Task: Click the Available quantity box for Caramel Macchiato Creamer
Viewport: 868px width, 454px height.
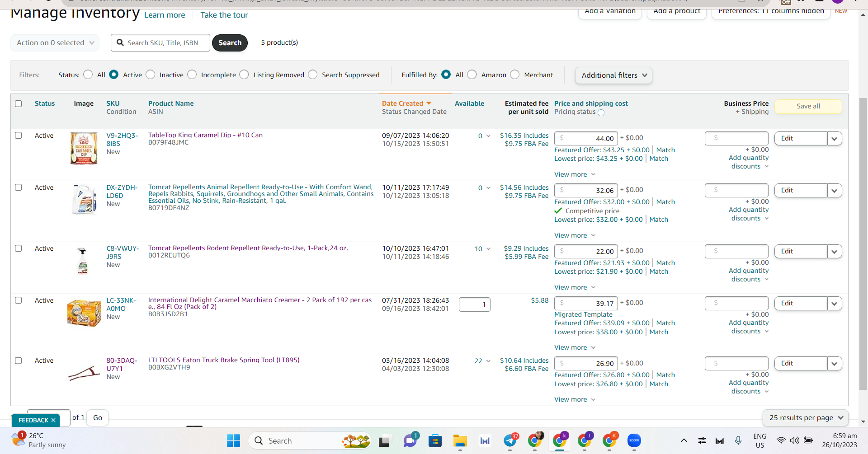Action: click(474, 304)
